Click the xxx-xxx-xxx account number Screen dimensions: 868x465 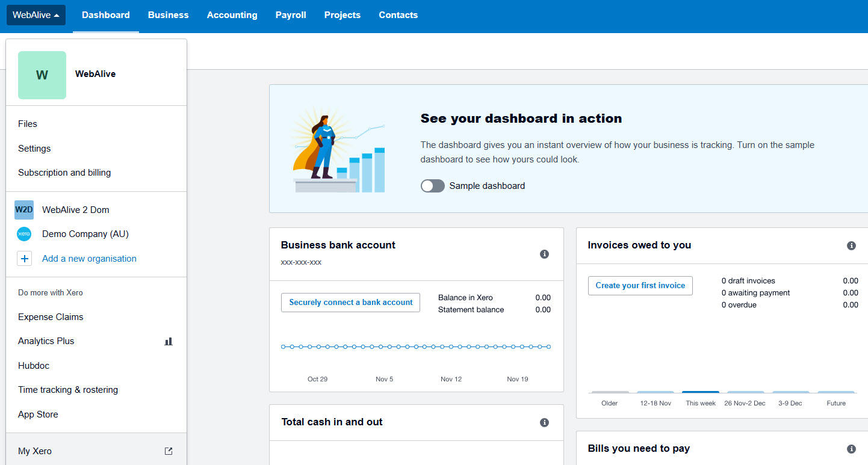click(x=301, y=262)
